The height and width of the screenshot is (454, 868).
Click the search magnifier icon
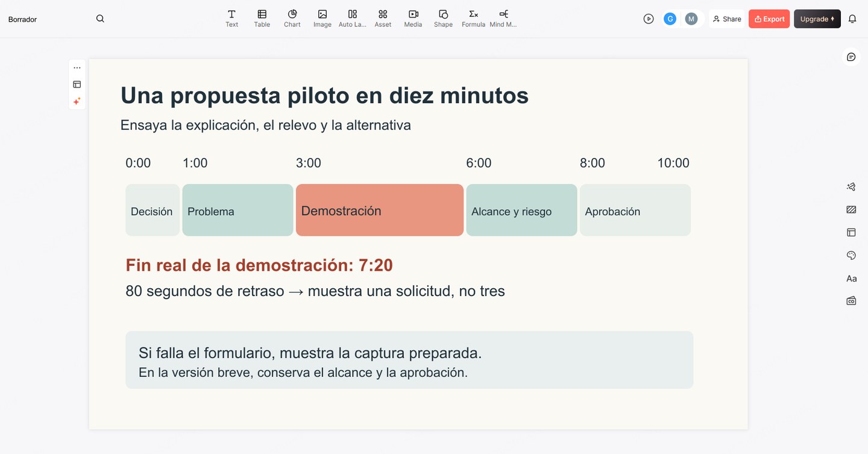tap(100, 19)
